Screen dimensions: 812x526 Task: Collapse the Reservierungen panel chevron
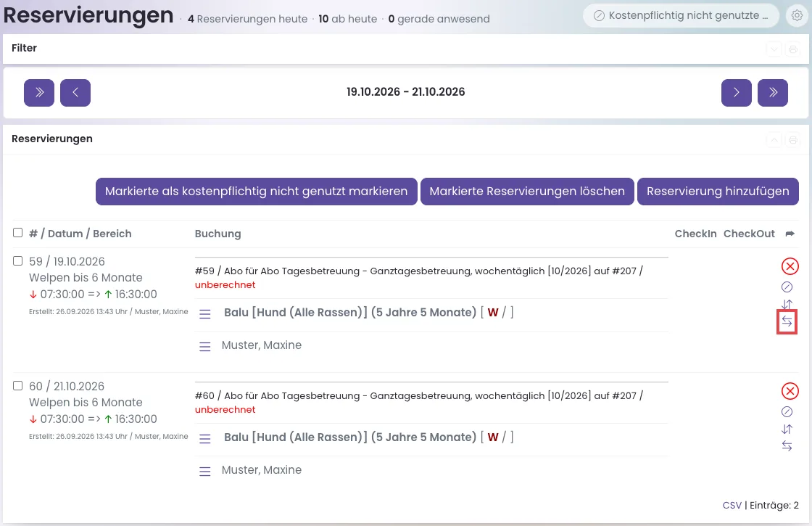click(x=774, y=140)
